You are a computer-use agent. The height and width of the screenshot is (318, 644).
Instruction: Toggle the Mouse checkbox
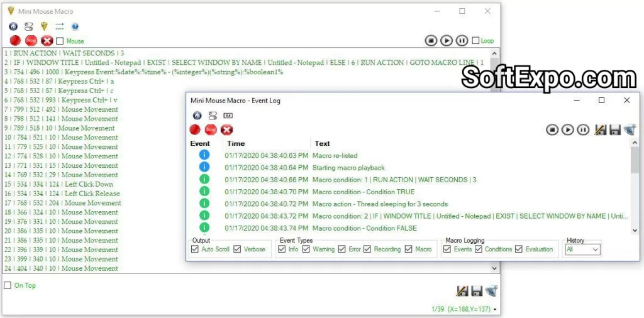coord(60,41)
